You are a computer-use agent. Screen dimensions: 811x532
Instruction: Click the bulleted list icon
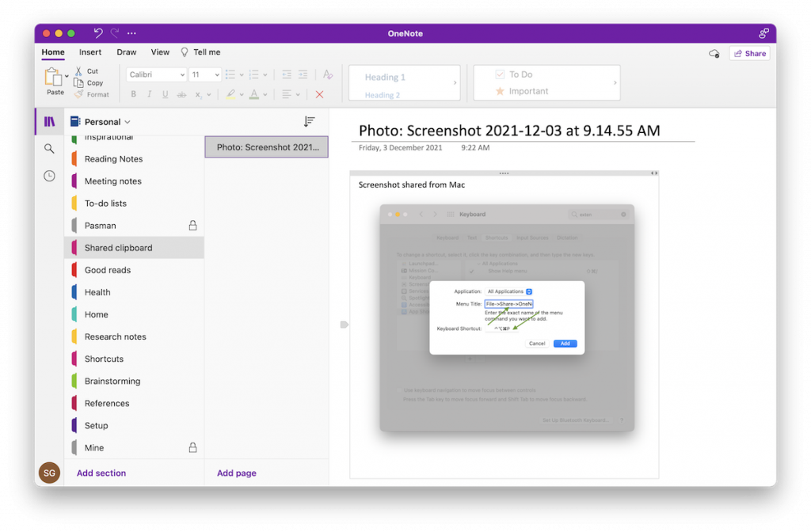(x=230, y=74)
